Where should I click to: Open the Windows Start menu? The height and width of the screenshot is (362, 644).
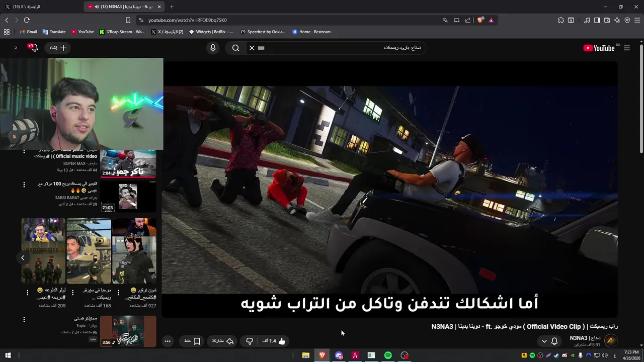click(8, 355)
